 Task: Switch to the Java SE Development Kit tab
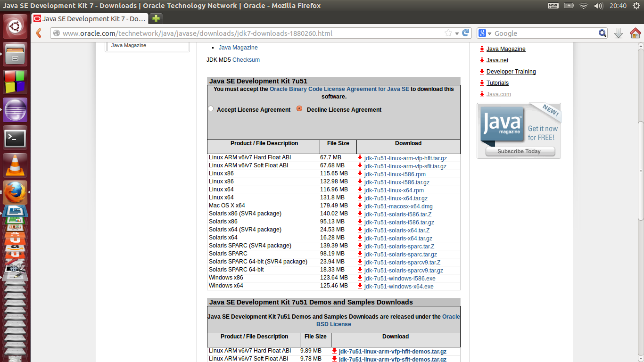point(90,19)
